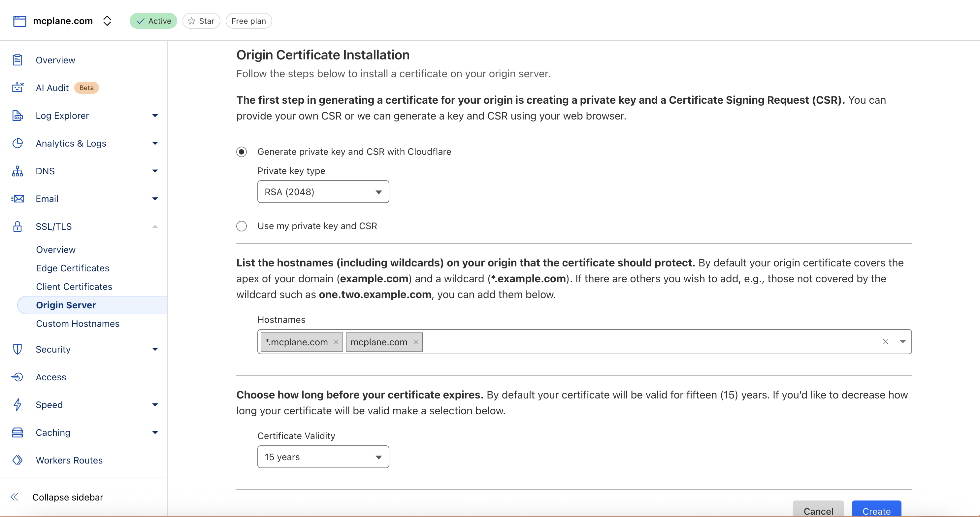Expand the Email section arrow
The height and width of the screenshot is (517, 980).
pos(155,199)
